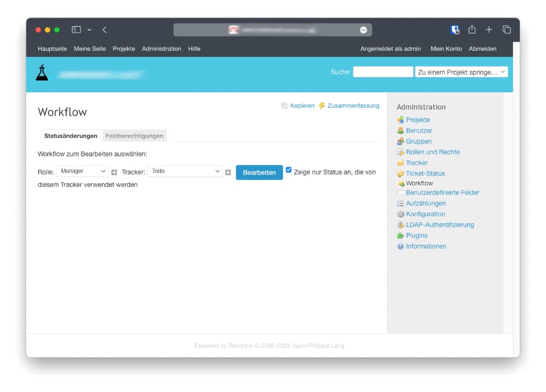Click the Kopieren copy icon
546x392 pixels.
click(x=285, y=106)
